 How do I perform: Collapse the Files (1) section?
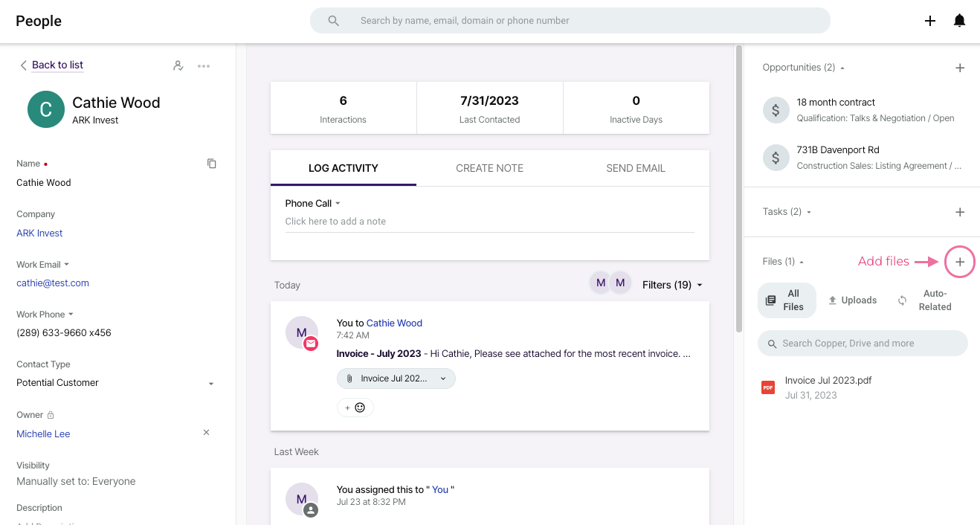(x=784, y=262)
